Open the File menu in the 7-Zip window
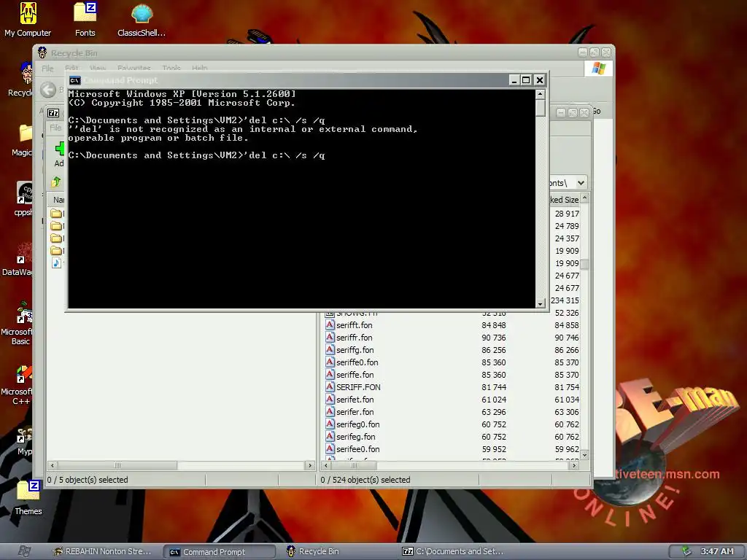747x560 pixels. [x=55, y=128]
